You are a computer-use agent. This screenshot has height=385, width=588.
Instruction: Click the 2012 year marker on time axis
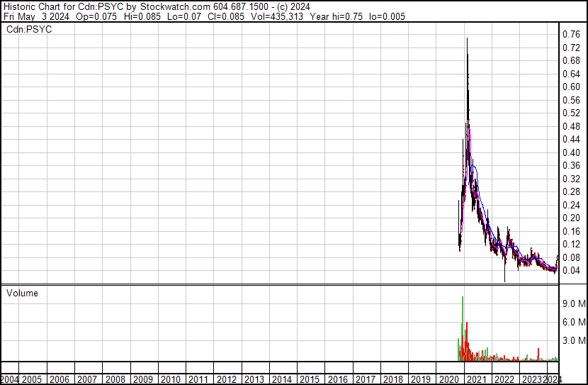(227, 379)
